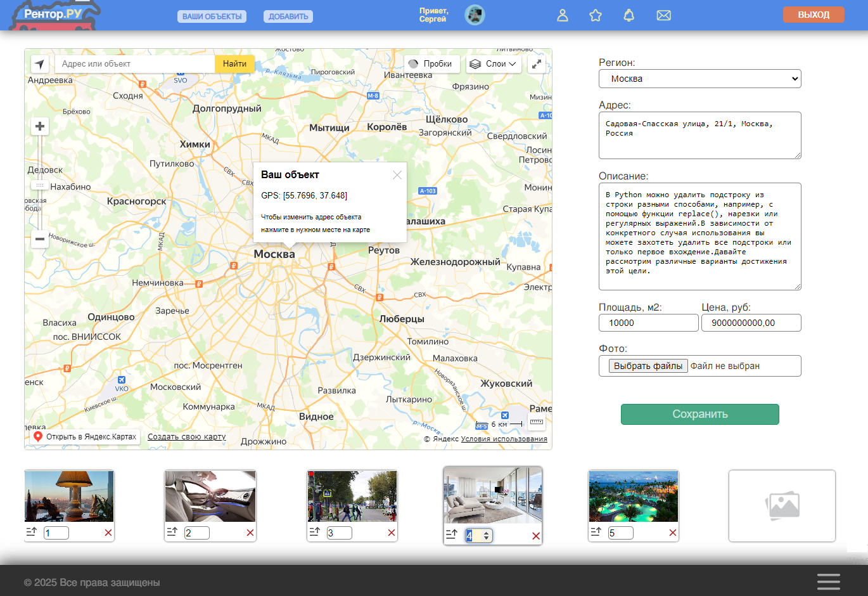
Task: Focus the 'Описание' text area
Action: pos(700,236)
